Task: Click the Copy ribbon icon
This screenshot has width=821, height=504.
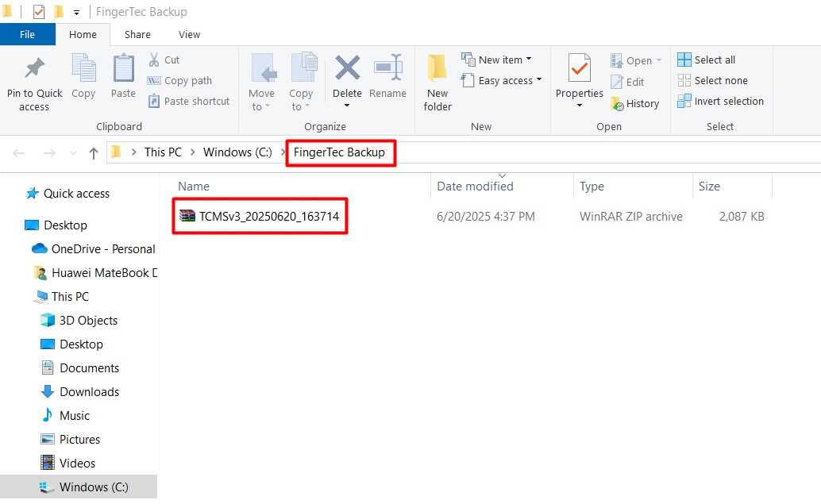Action: (x=83, y=68)
